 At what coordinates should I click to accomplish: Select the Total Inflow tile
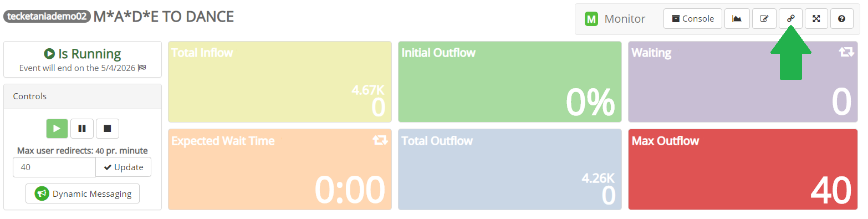click(x=280, y=82)
